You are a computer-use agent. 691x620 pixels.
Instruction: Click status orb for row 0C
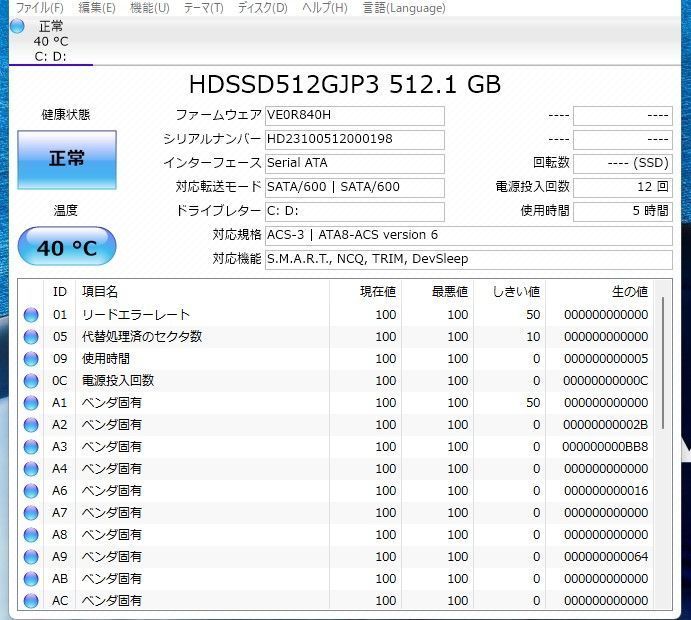(x=31, y=381)
